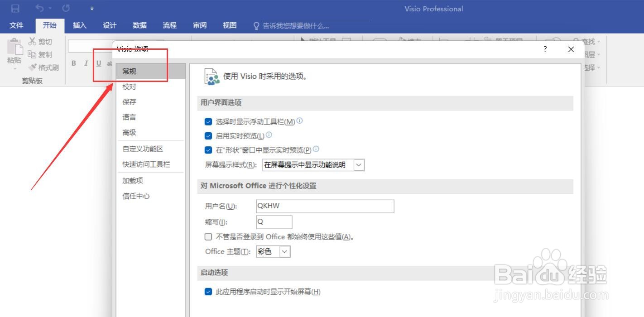Select the 常规 category in options sidebar
Viewport: 644px width, 317px height.
[x=151, y=71]
